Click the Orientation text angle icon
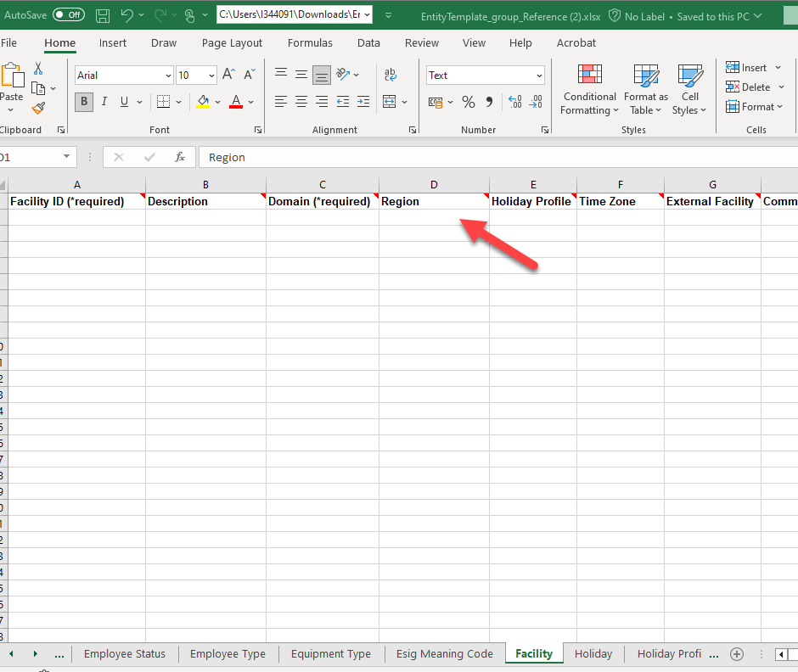This screenshot has height=672, width=798. pos(344,75)
